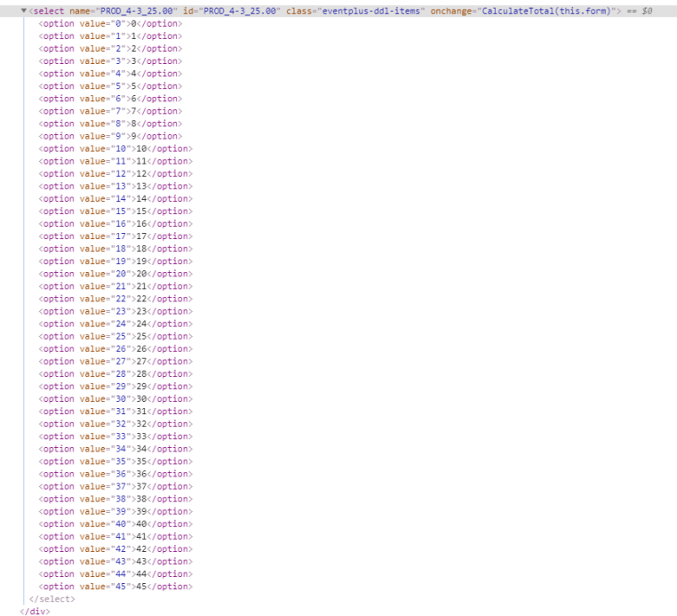677x616 pixels.
Task: Highlight the option value="21" node
Action: point(115,286)
